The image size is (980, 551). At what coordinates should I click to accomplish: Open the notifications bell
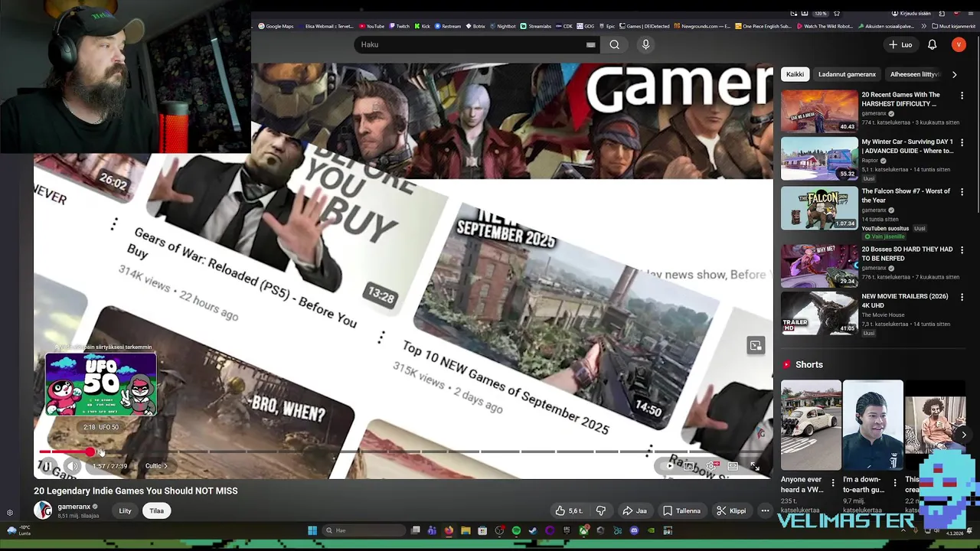[932, 44]
